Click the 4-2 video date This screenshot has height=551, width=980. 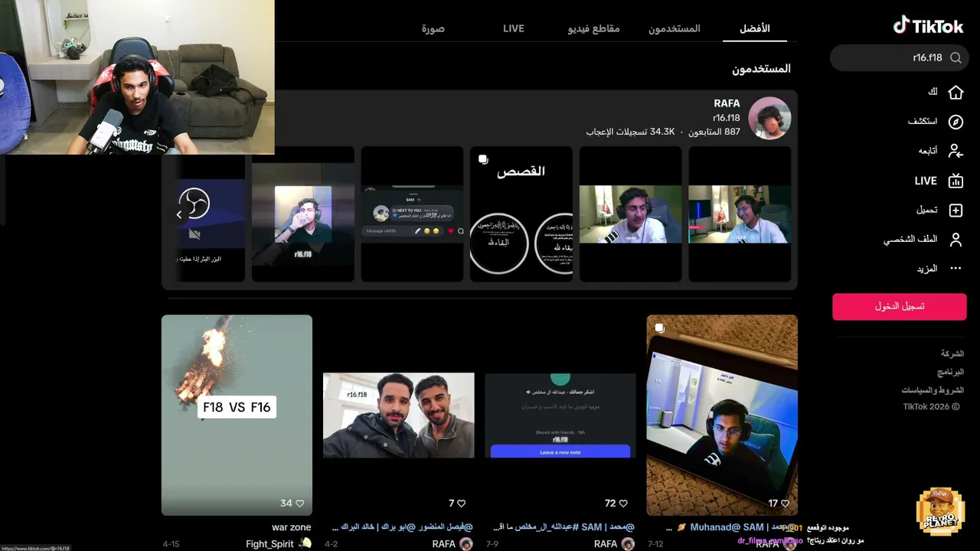(331, 544)
